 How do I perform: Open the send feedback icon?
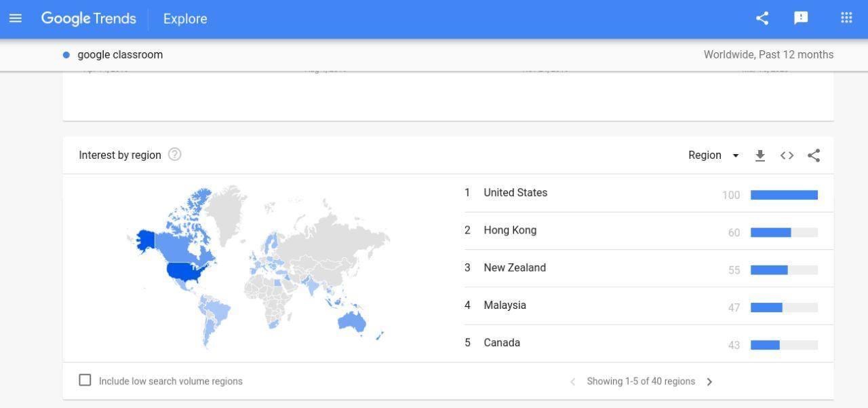[x=801, y=18]
